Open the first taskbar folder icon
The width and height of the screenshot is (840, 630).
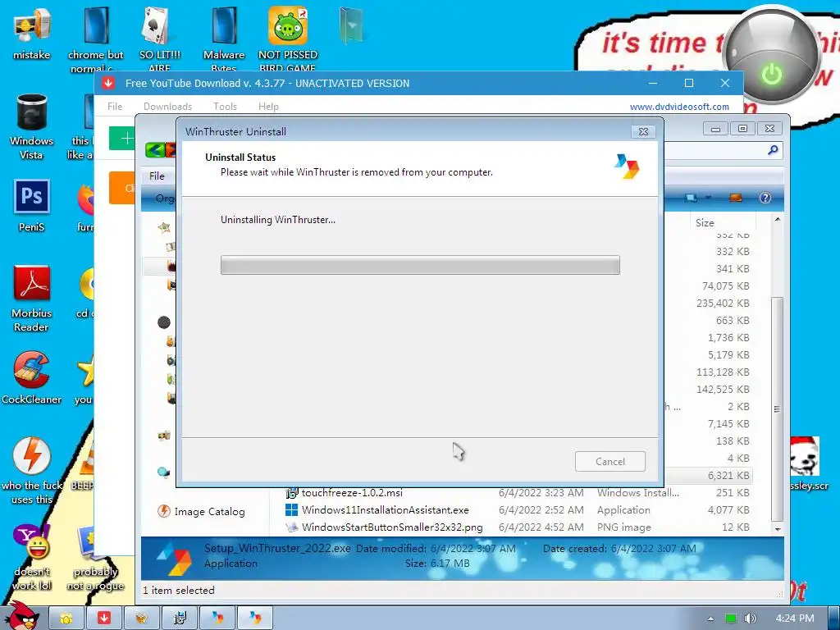[66, 619]
